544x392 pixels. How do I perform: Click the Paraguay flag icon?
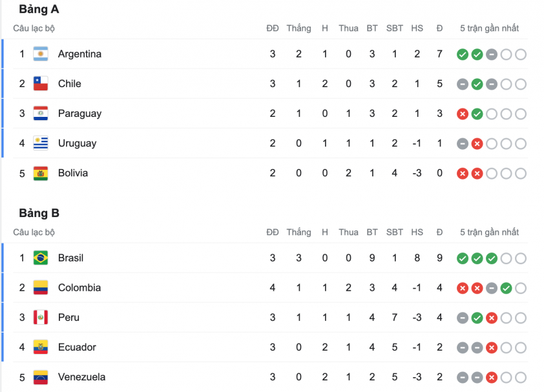(41, 114)
